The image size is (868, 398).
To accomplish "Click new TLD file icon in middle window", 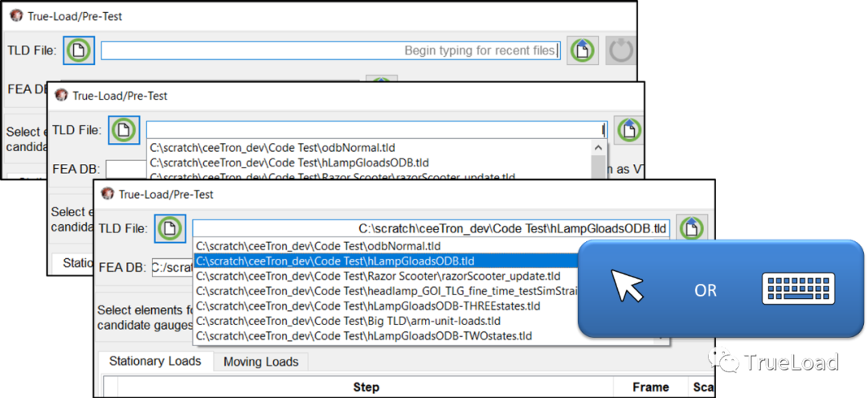I will pyautogui.click(x=124, y=130).
